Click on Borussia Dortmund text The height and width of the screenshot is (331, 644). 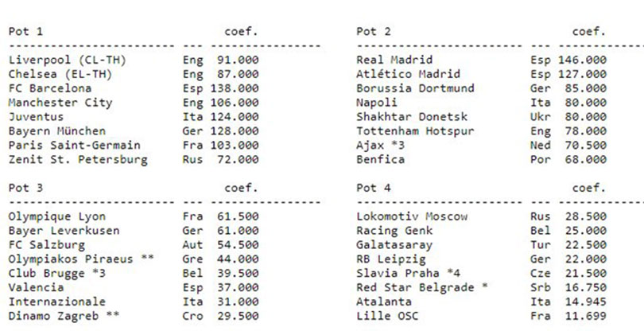(x=415, y=88)
